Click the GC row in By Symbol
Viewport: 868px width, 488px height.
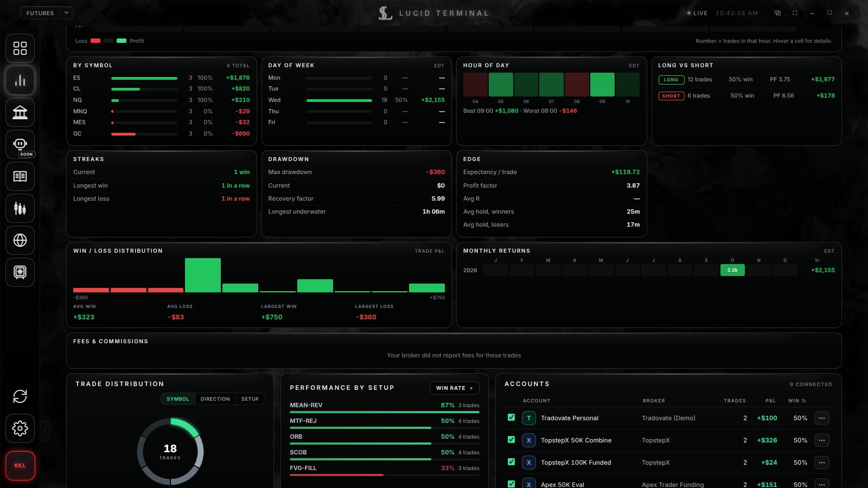[162, 133]
